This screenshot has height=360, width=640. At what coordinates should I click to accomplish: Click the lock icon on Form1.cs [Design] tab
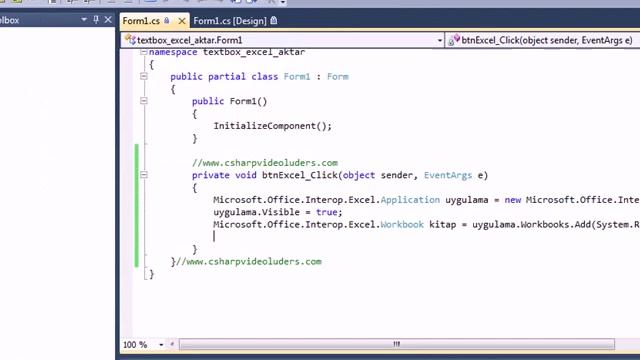pos(273,20)
